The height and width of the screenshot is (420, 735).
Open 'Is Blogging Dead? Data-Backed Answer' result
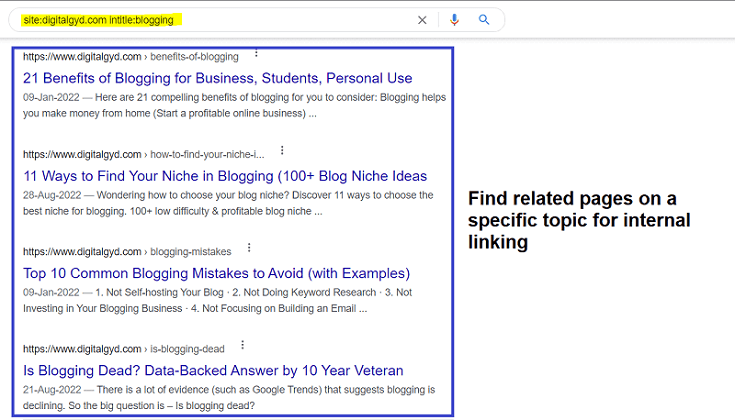tap(213, 370)
